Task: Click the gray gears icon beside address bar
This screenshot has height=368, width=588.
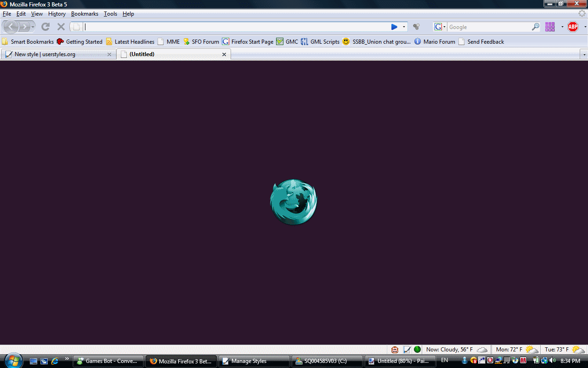Action: (x=417, y=27)
